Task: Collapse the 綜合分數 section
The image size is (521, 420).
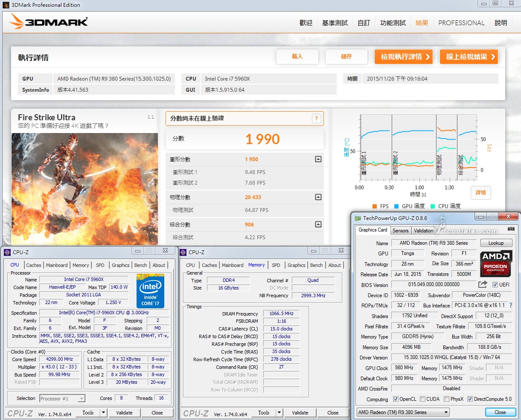Action: tap(318, 224)
